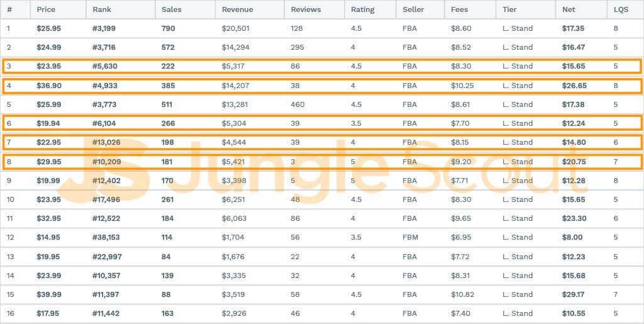Click the 790 sales cell
Screen dimensions: 644x324
click(x=169, y=28)
